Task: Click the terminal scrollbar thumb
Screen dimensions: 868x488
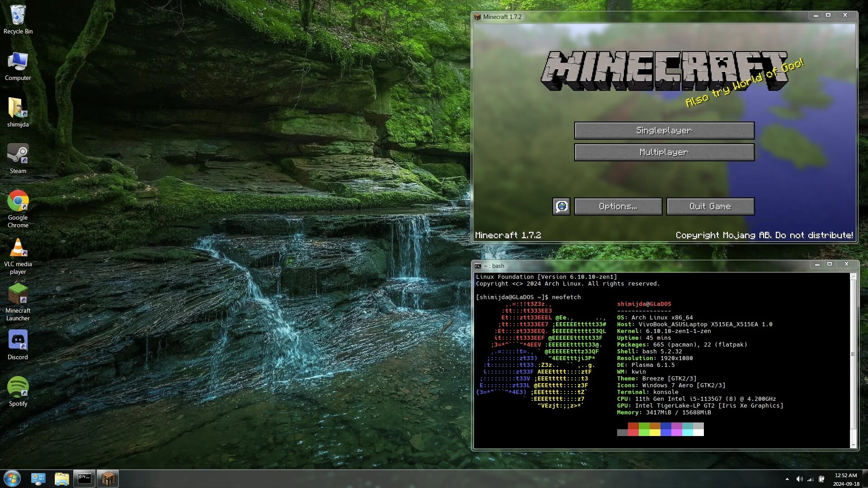Action: (853, 354)
